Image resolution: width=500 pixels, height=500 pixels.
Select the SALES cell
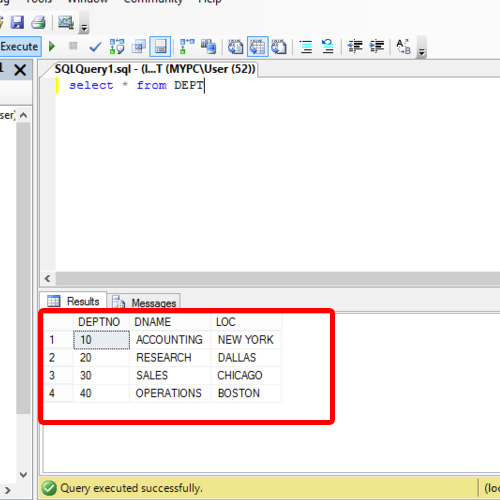[x=170, y=375]
